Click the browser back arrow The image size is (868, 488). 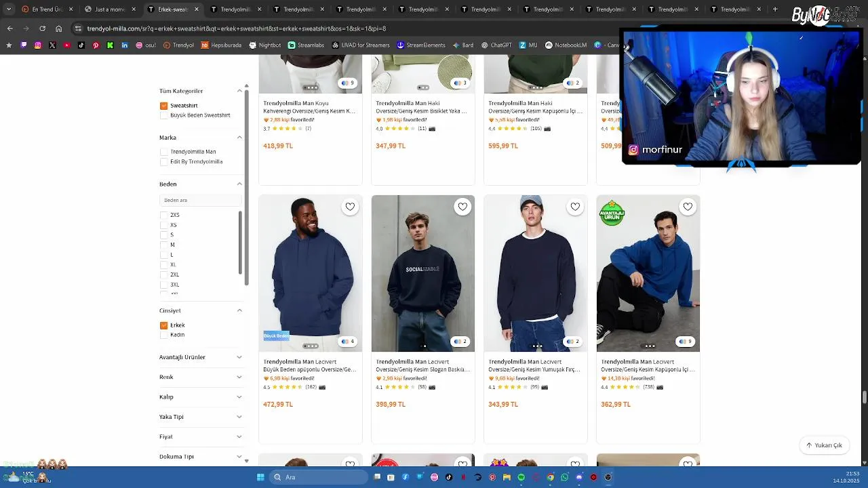coord(9,28)
